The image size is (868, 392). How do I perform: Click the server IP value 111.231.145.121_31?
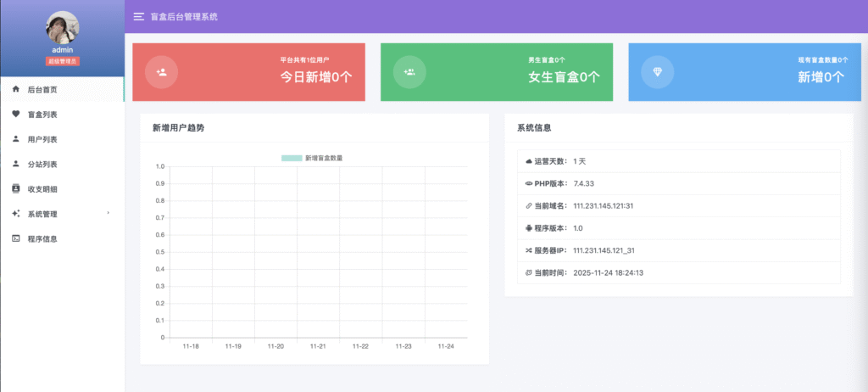coord(604,250)
